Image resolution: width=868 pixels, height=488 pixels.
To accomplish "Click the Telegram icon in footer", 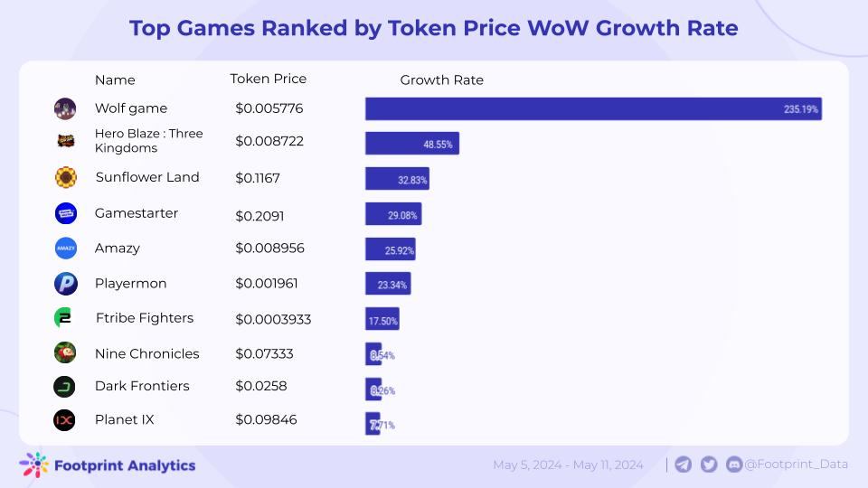I will [x=684, y=465].
